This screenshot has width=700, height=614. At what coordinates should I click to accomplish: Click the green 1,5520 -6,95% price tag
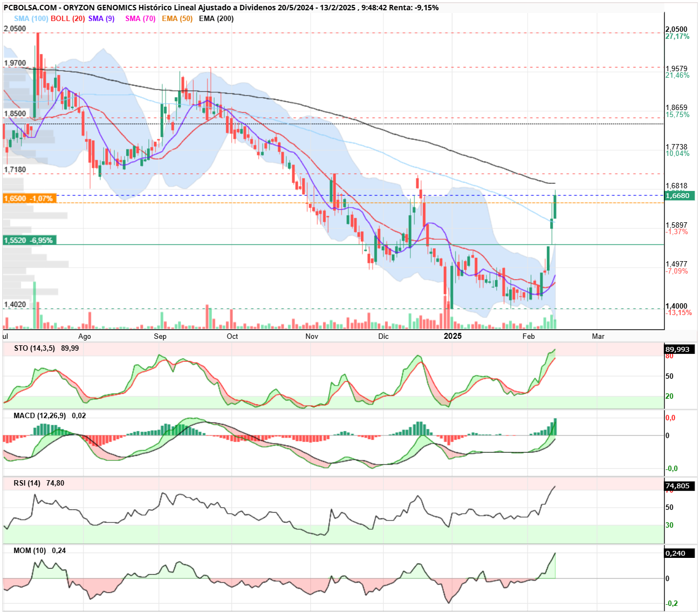[x=29, y=240]
